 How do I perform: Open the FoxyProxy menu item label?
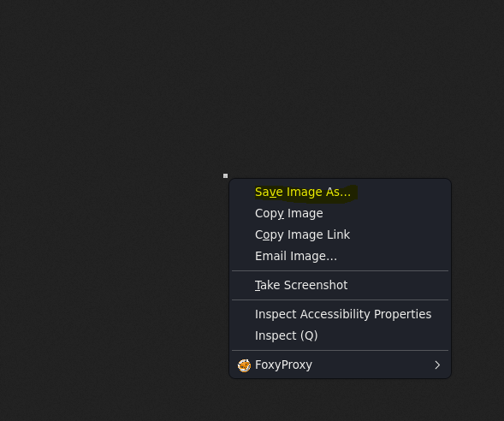(x=283, y=365)
